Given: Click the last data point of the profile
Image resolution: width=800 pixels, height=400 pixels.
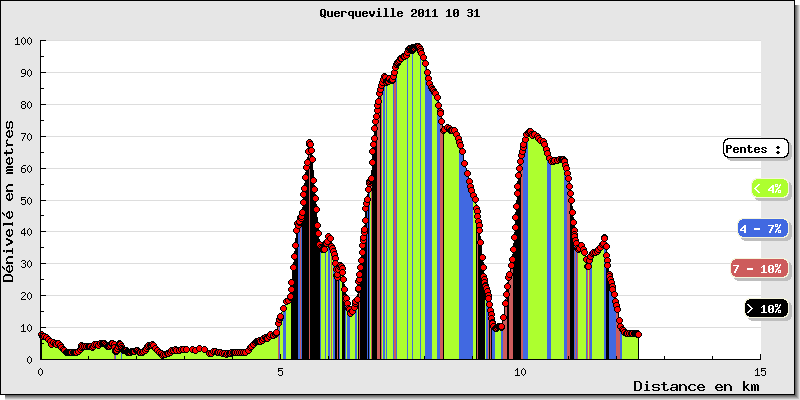Looking at the screenshot, I should 638,334.
